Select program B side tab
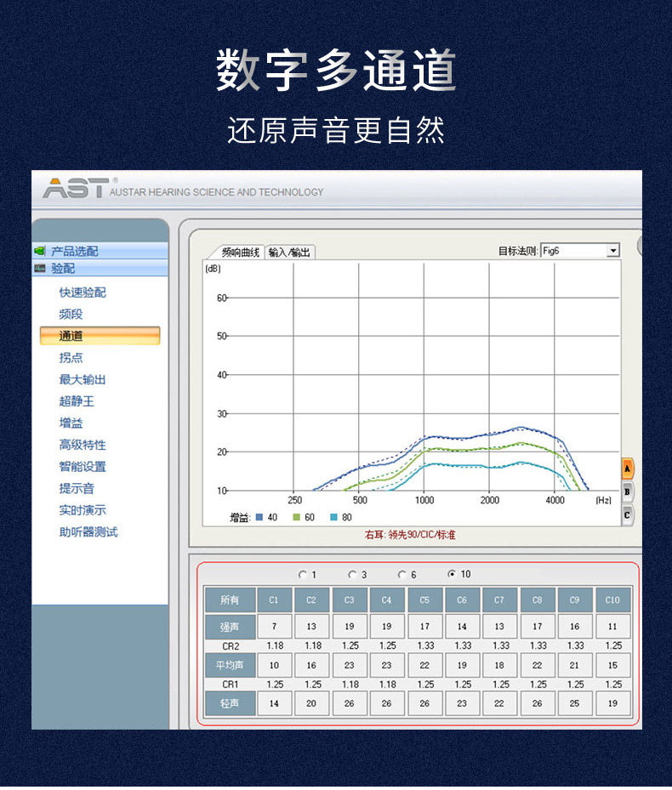Image resolution: width=672 pixels, height=790 pixels. pyautogui.click(x=627, y=492)
